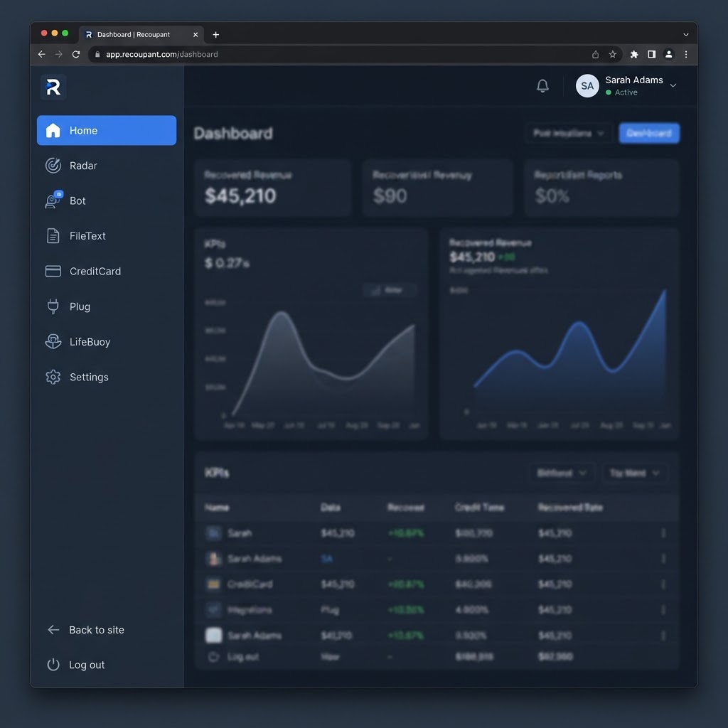
Task: Open the notifications bell
Action: 542,86
